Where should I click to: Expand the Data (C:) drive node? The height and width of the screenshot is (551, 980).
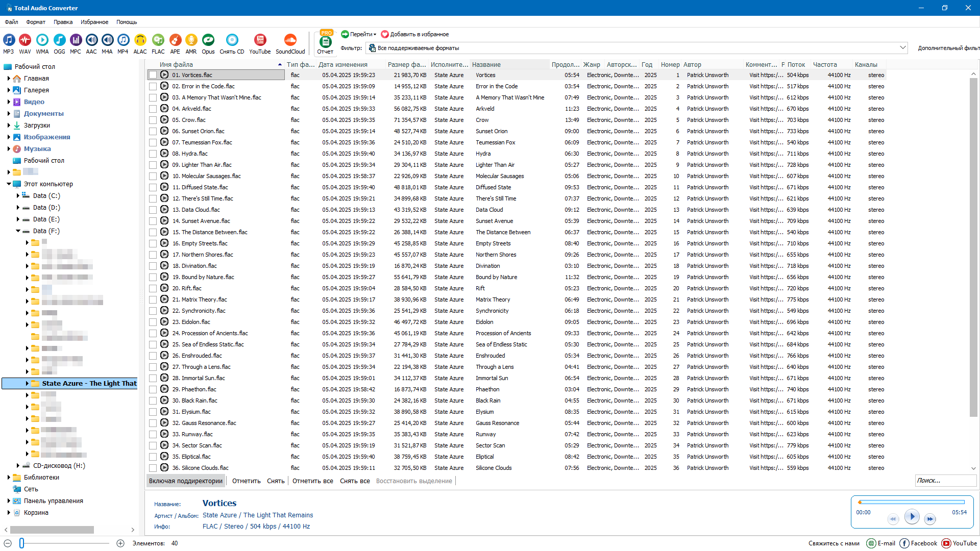tap(18, 196)
